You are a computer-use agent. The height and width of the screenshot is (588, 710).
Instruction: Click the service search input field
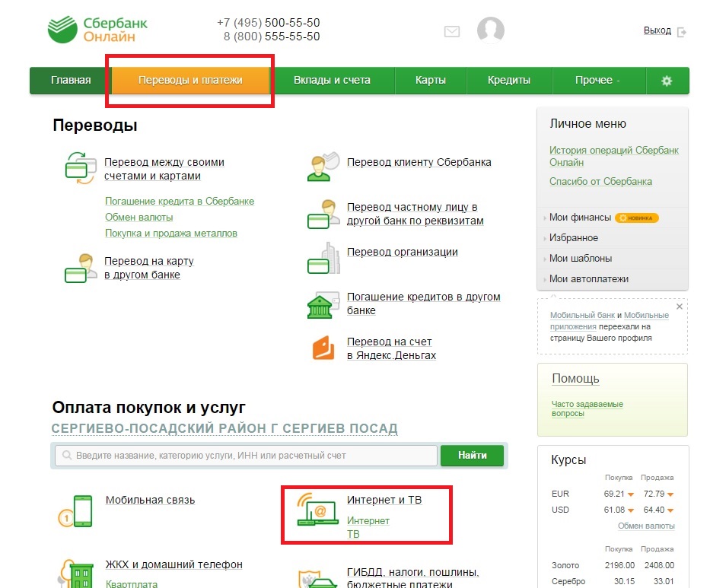(246, 456)
